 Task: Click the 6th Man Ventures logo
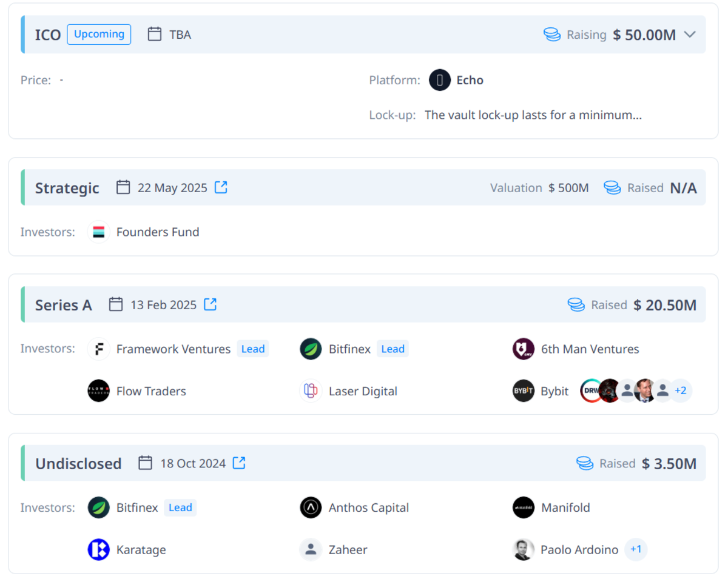click(x=524, y=349)
